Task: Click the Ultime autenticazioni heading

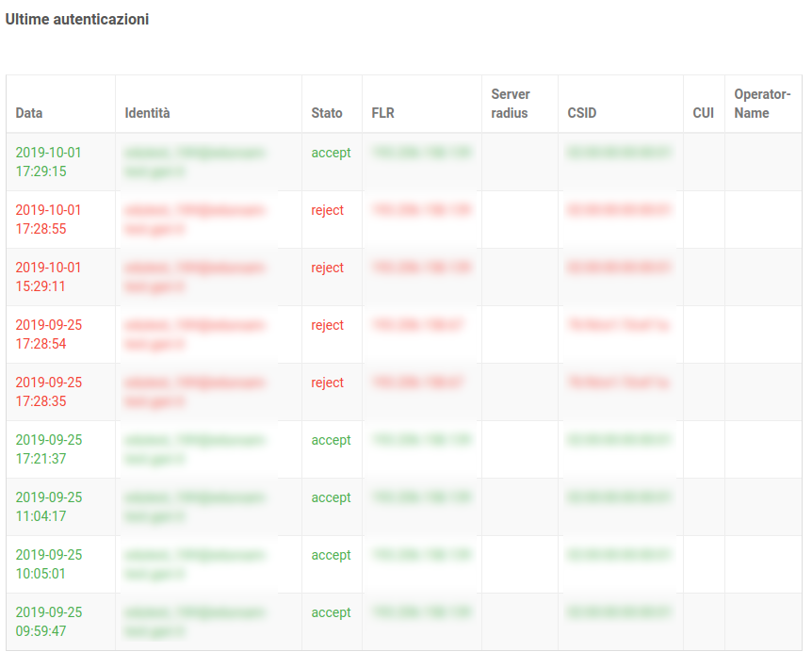Action: [x=77, y=19]
